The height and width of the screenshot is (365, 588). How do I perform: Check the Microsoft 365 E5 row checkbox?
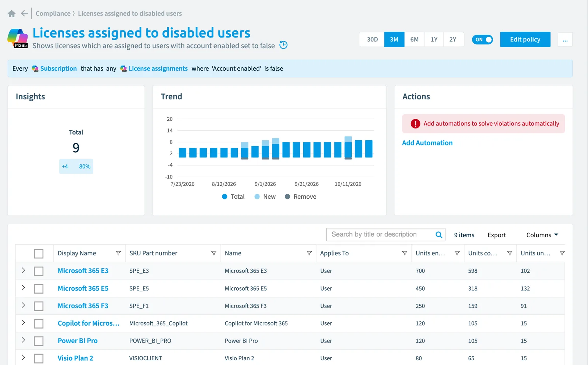pos(39,288)
